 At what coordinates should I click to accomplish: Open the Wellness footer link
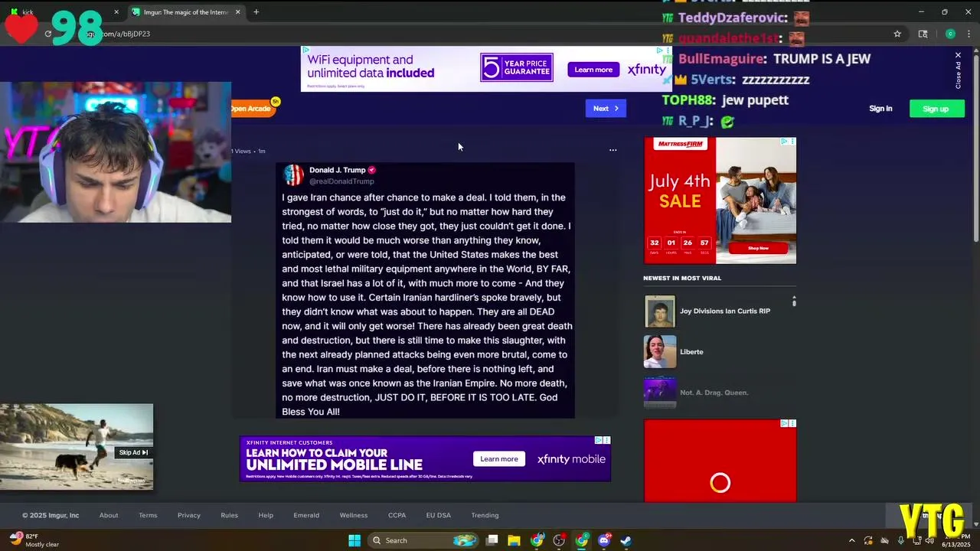click(354, 515)
